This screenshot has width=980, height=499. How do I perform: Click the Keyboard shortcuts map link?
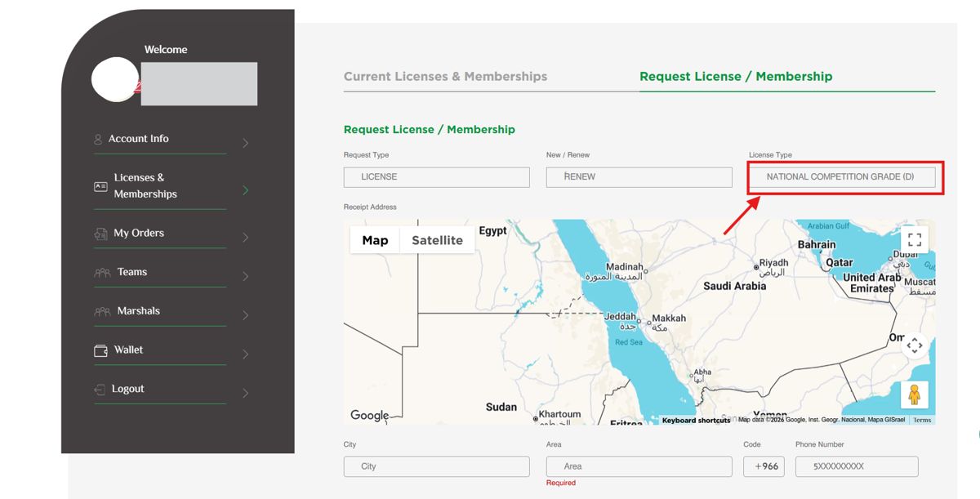click(697, 421)
